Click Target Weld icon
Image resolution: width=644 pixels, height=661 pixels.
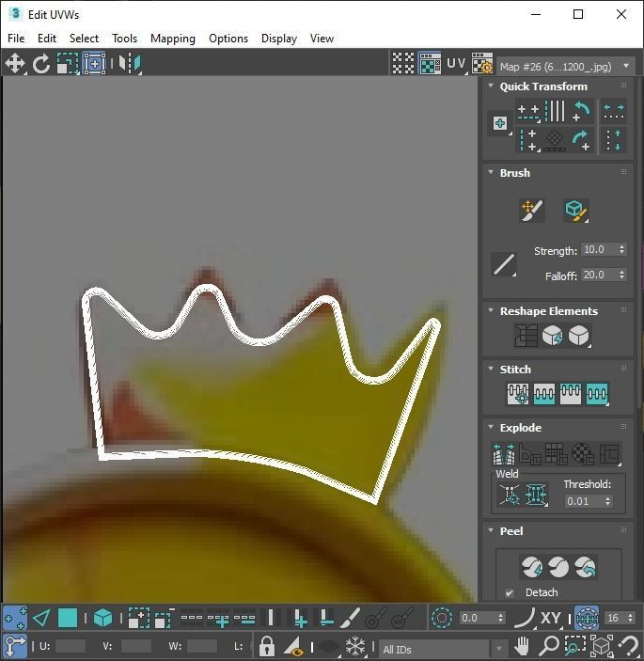click(510, 494)
